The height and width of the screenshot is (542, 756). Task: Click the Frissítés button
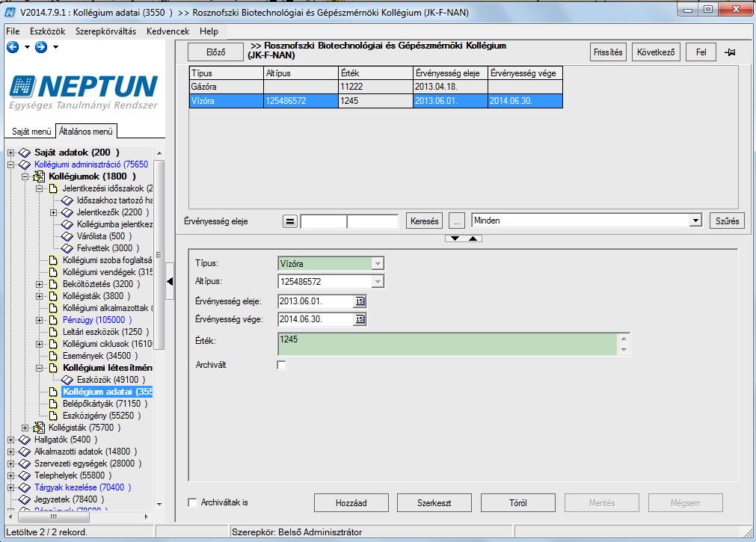tap(608, 52)
